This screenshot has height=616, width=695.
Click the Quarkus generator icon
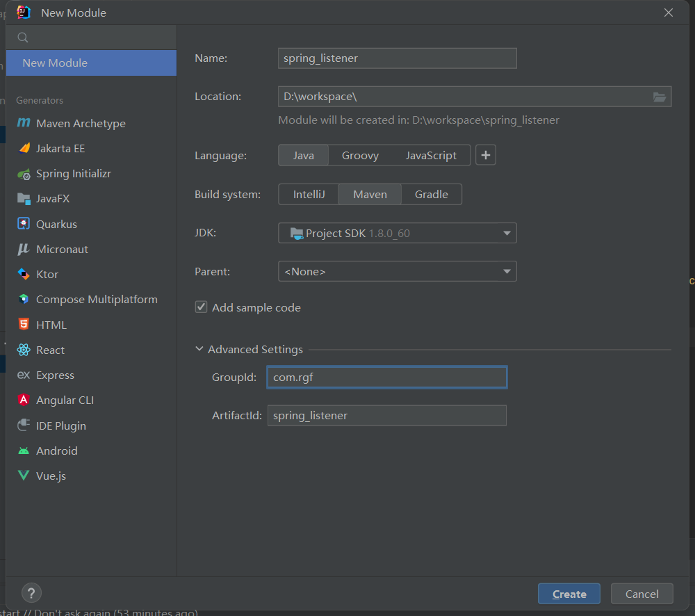click(24, 223)
